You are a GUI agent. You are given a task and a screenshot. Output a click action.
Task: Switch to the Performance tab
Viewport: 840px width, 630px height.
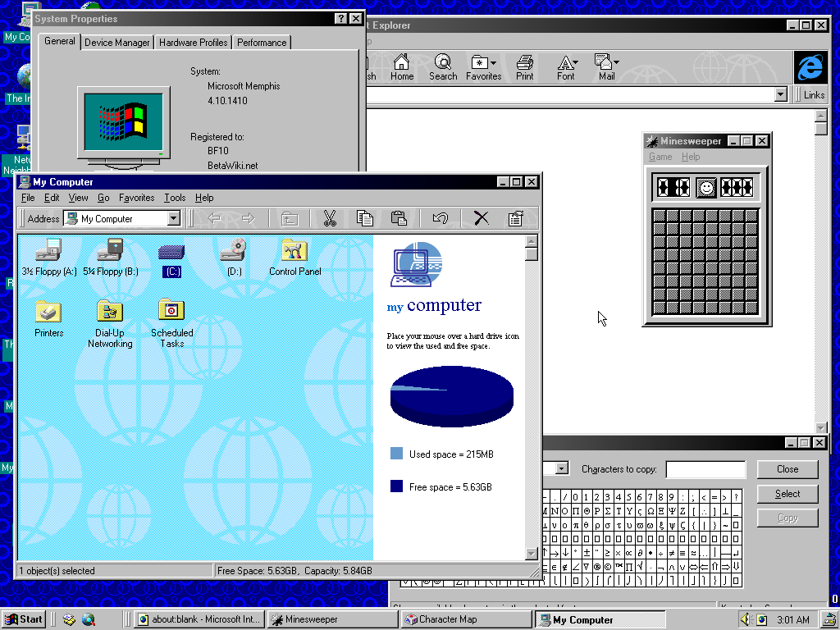[x=262, y=43]
